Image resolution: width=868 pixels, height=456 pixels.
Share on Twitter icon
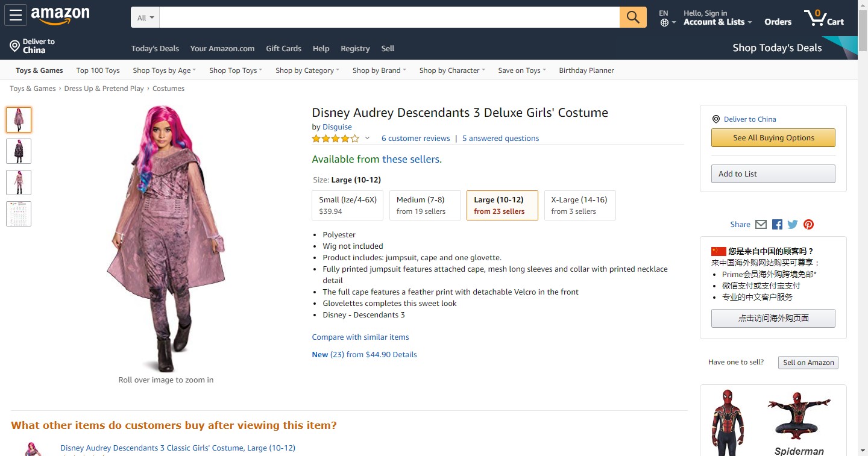click(793, 225)
